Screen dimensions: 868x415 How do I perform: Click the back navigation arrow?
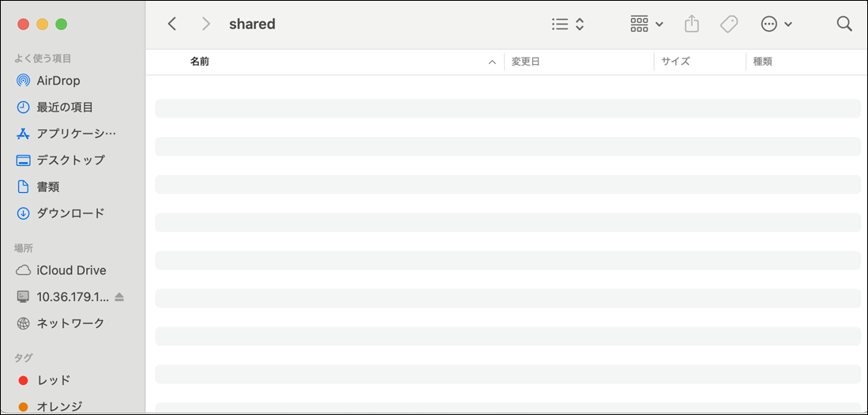point(172,24)
